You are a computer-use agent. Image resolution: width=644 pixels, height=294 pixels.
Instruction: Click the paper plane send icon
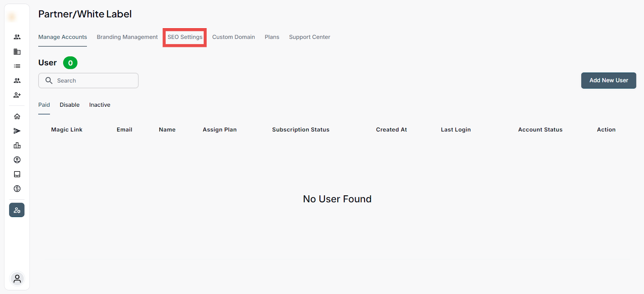tap(17, 131)
